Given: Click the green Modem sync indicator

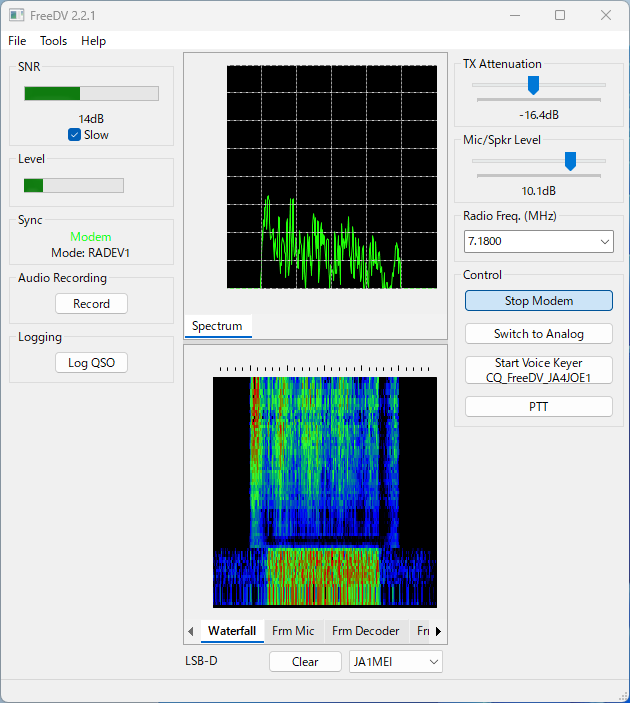Looking at the screenshot, I should click(x=91, y=237).
